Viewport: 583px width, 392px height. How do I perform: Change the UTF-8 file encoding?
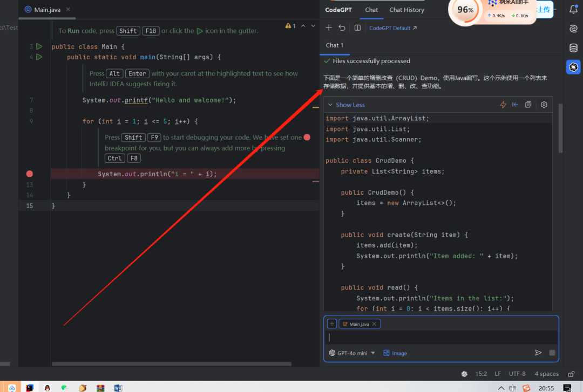[x=517, y=374]
